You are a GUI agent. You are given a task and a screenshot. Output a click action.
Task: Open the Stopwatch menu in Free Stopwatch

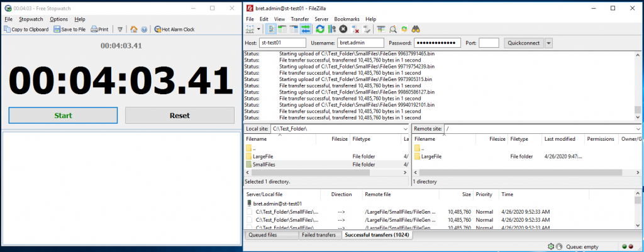tap(31, 19)
